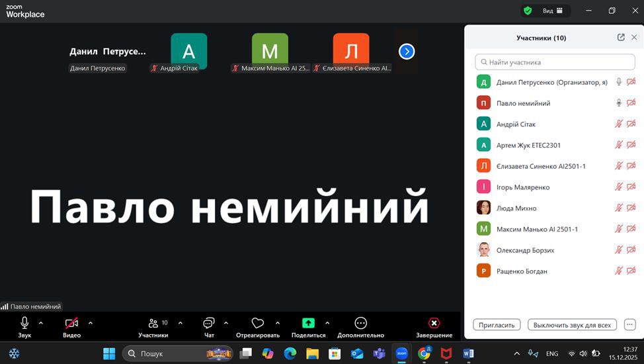
Task: Click the red End meeting icon
Action: [434, 323]
